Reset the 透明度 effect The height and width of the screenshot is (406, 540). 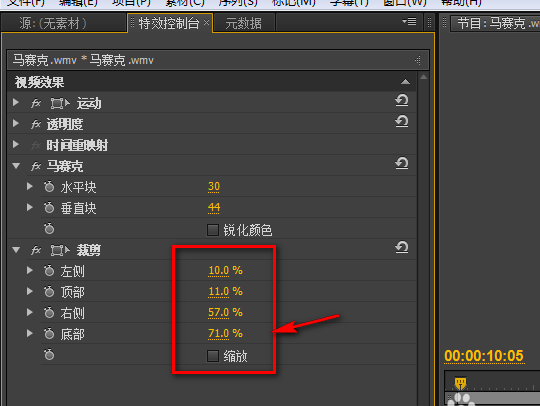[x=402, y=121]
